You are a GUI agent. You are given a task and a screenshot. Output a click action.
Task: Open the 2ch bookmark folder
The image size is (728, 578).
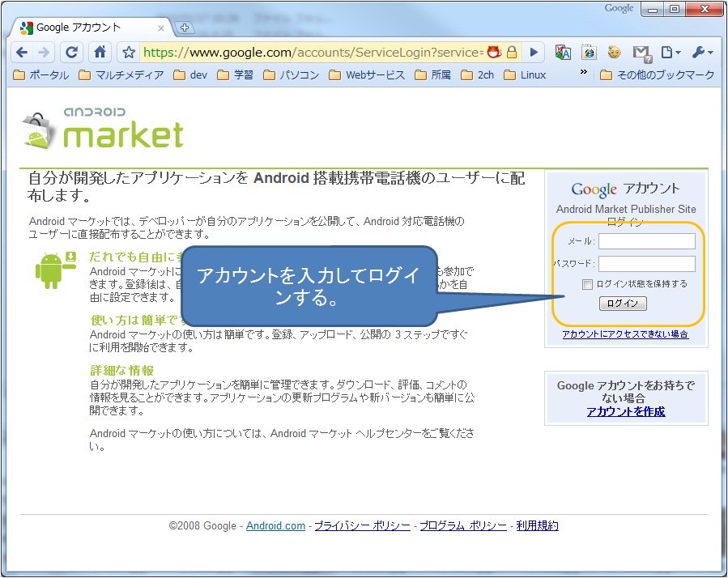pyautogui.click(x=477, y=75)
